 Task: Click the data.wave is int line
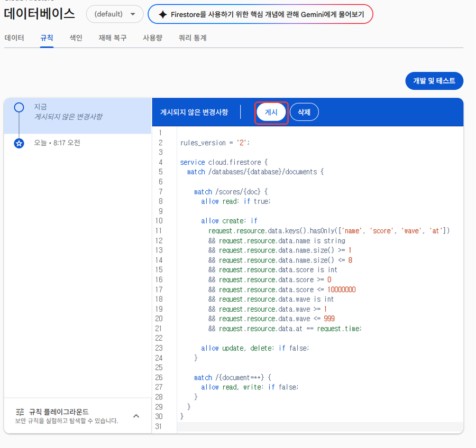pyautogui.click(x=271, y=300)
